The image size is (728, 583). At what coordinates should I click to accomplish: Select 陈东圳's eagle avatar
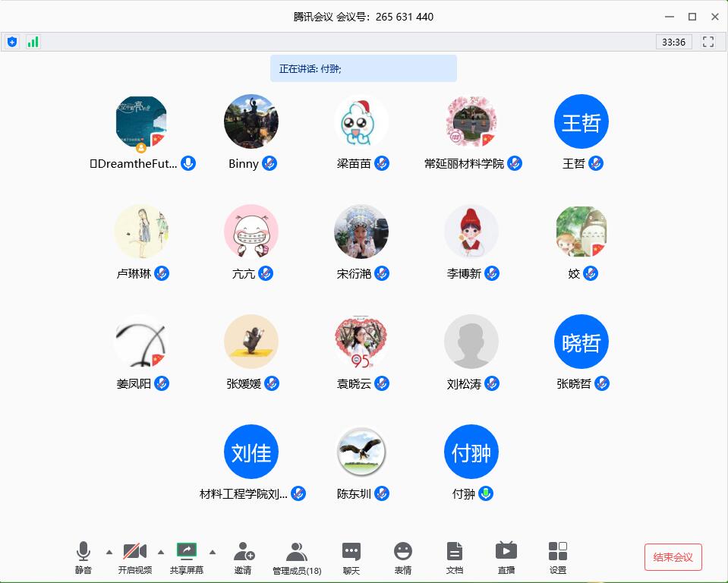coord(361,452)
